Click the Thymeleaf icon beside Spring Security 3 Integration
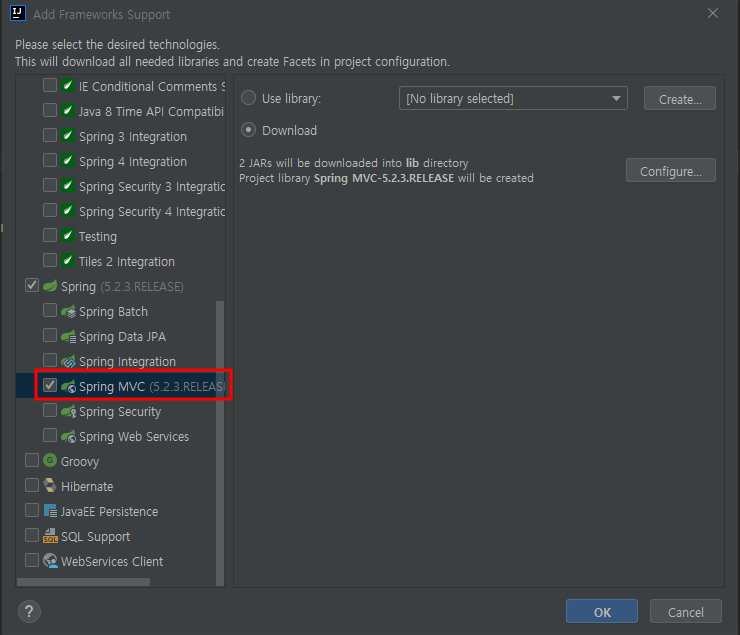740x635 pixels. 68,185
